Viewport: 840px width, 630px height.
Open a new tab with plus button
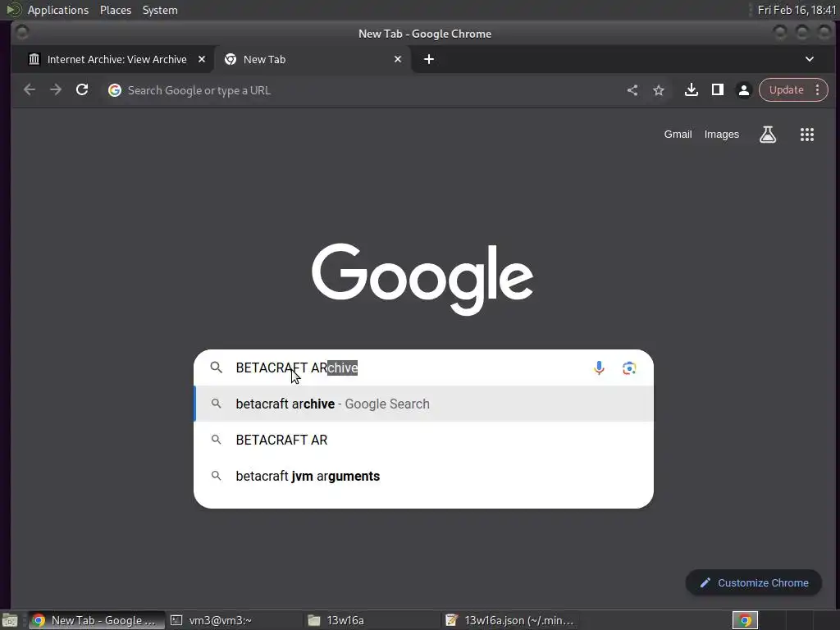click(x=428, y=59)
